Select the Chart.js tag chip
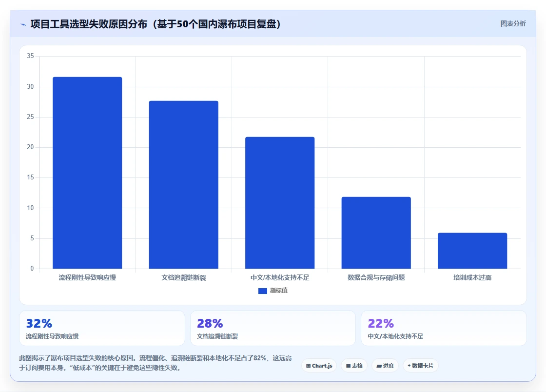Screen dimensions: 546x392 pyautogui.click(x=319, y=366)
